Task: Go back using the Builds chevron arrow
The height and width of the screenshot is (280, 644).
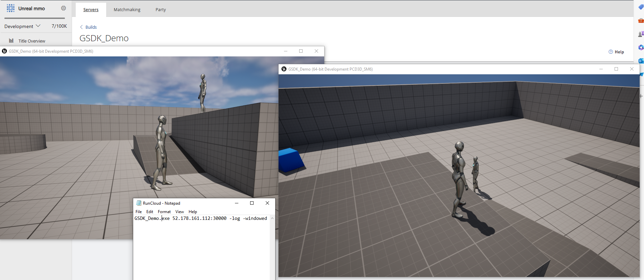Action: (81, 27)
